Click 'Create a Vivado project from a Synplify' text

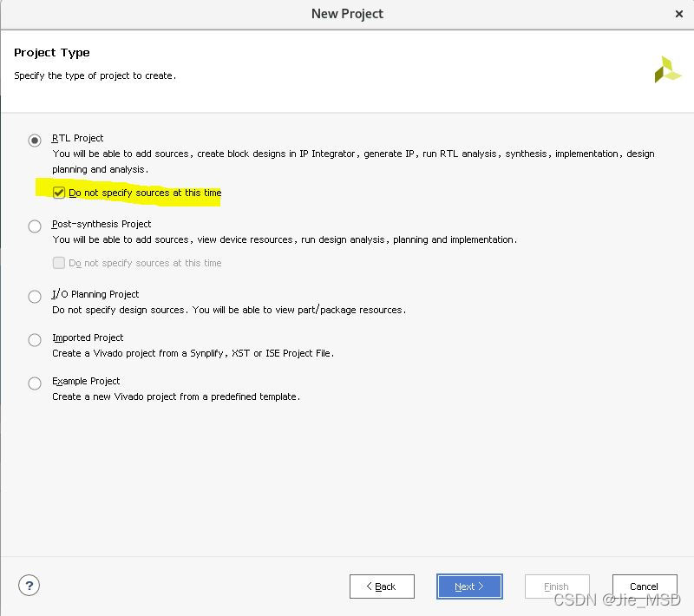[193, 353]
